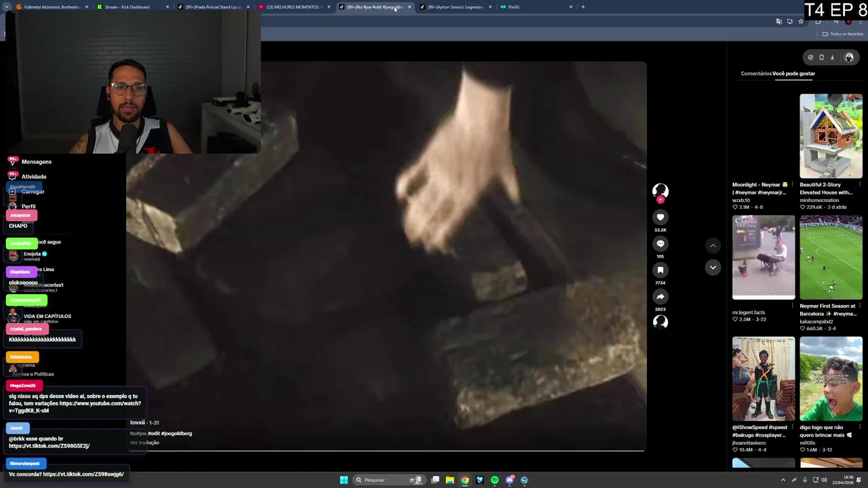This screenshot has height=488, width=868.
Task: Show hidden system tray icons chevron
Action: 783,480
